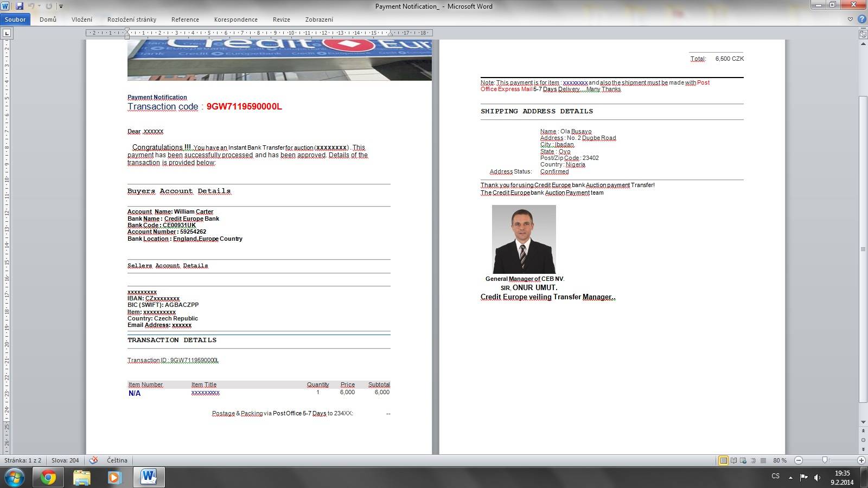Open the Soubor file tab
The width and height of the screenshot is (868, 488).
tap(15, 20)
